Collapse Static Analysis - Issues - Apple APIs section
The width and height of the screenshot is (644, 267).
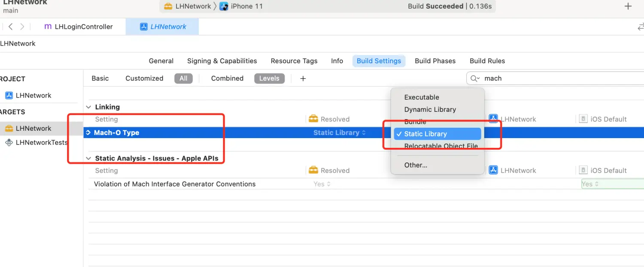[89, 158]
